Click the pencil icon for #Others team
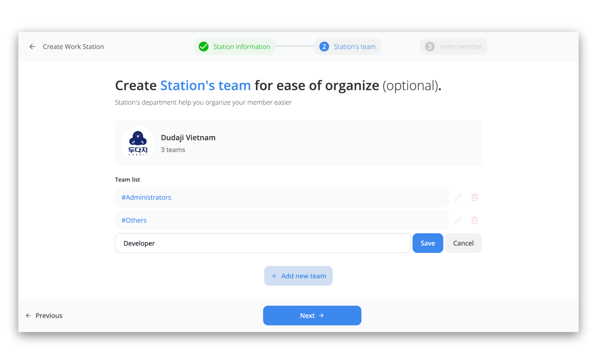This screenshot has height=364, width=597. (x=458, y=220)
